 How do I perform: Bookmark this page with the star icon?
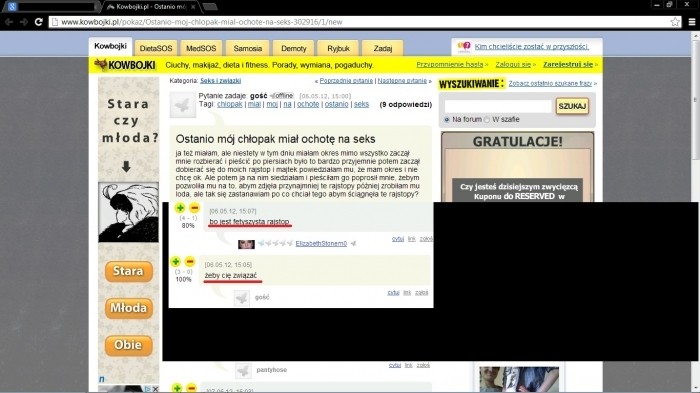pos(675,21)
